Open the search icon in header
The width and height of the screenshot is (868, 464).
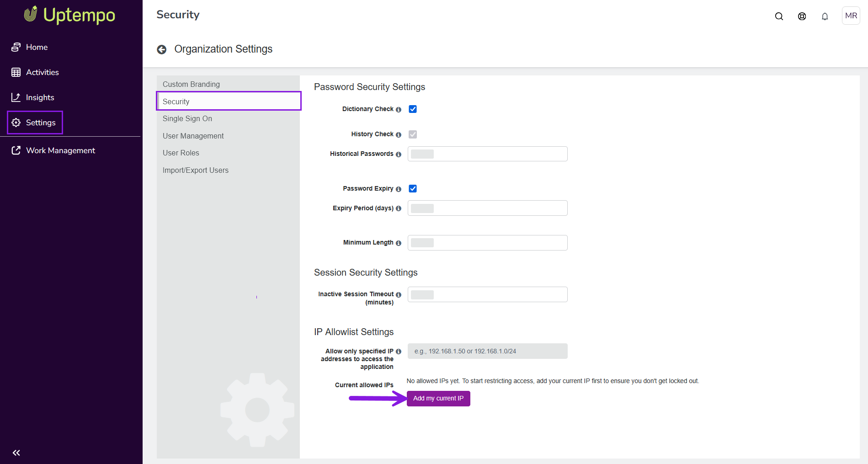[779, 16]
